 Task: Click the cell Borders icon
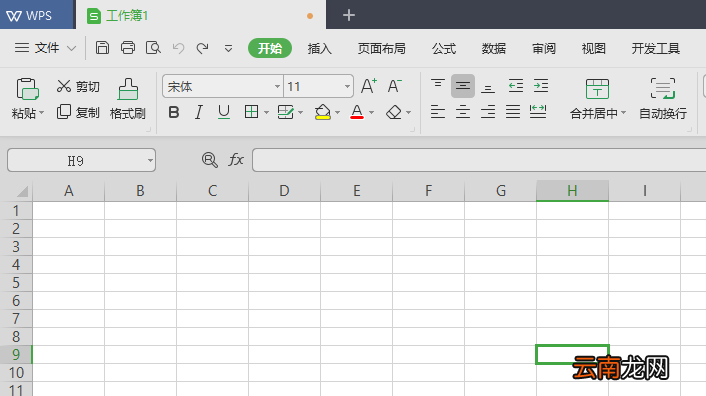251,112
